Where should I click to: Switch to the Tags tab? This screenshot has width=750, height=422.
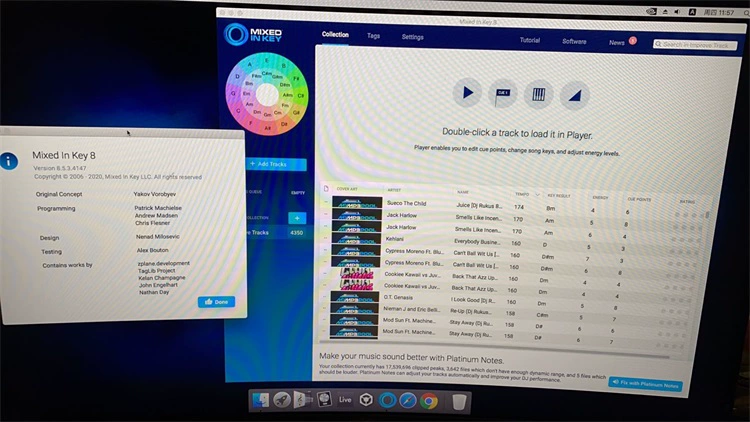pos(373,36)
